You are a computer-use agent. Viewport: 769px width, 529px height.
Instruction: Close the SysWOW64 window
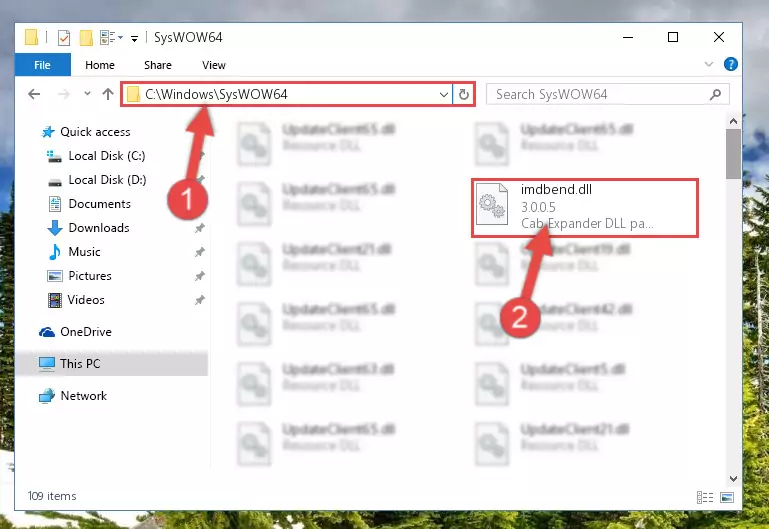719,37
